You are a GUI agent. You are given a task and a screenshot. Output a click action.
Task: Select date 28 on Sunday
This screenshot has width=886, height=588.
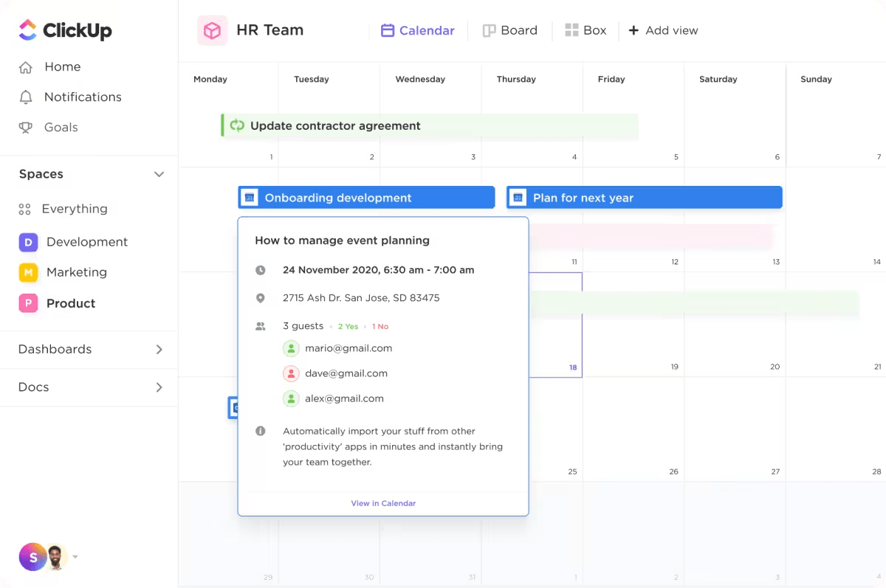(x=876, y=471)
